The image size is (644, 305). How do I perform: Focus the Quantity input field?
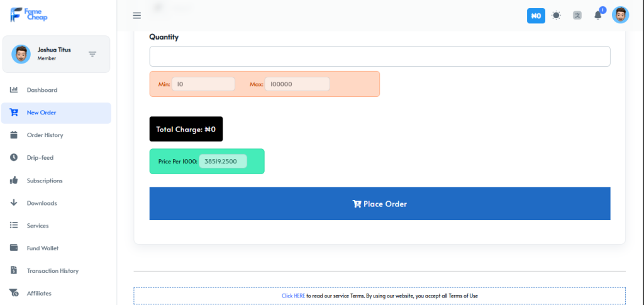click(x=380, y=56)
